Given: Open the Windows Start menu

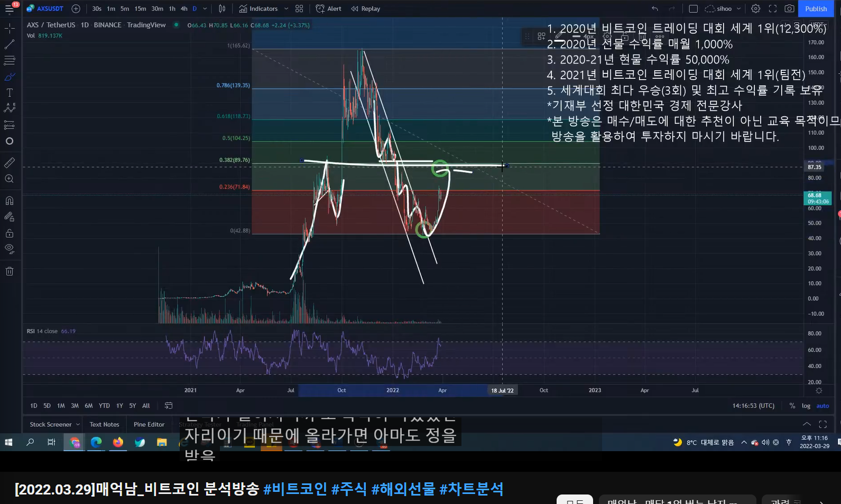Looking at the screenshot, I should click(x=8, y=442).
